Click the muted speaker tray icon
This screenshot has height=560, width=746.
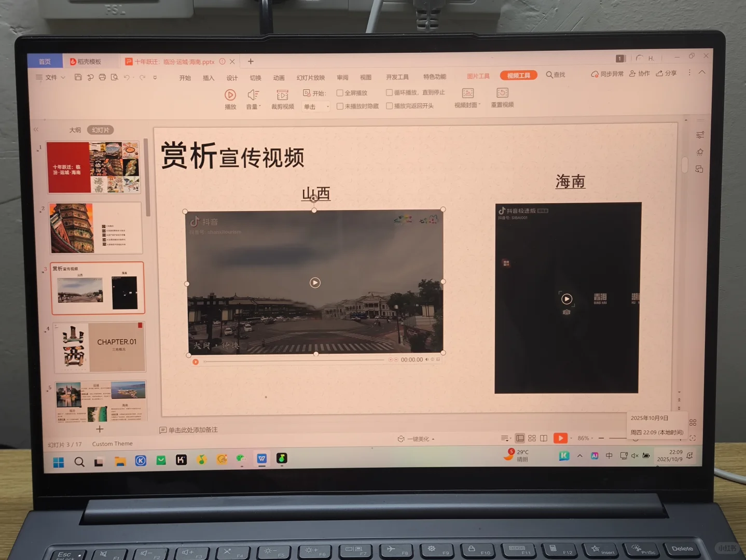[x=634, y=456]
